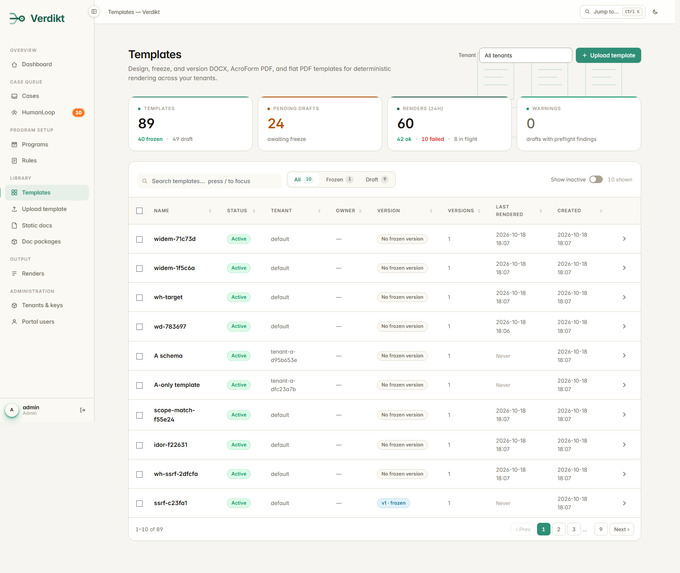
Task: Click the Static docs file icon
Action: click(x=14, y=226)
